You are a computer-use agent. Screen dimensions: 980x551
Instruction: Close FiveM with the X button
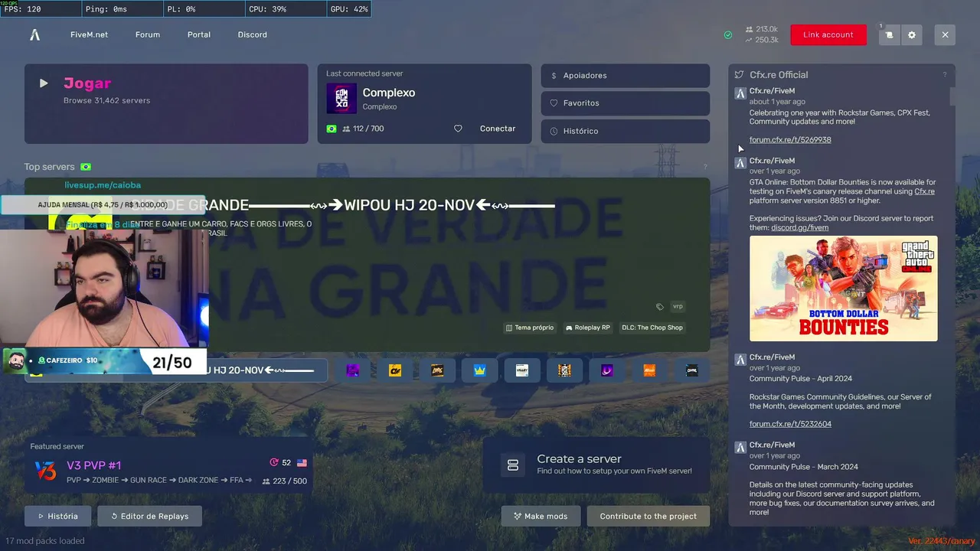click(x=945, y=34)
